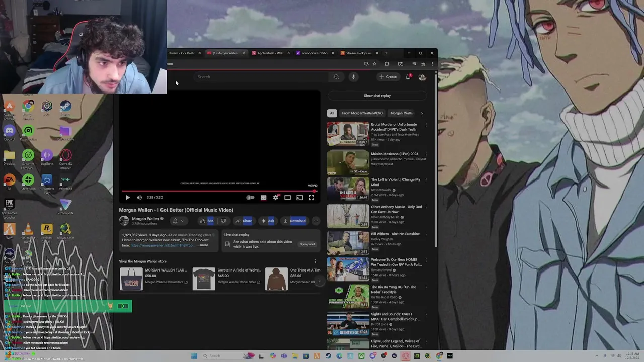Open the Morgan Wallen channel avatar
The image size is (644, 362).
tap(124, 221)
